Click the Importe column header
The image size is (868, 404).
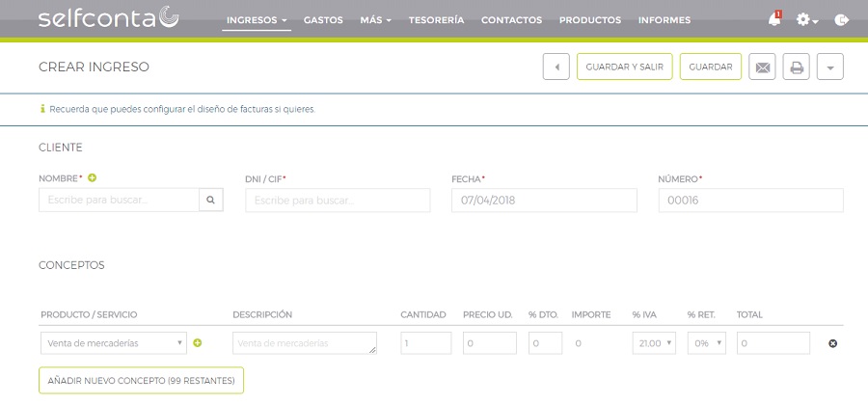pos(591,314)
